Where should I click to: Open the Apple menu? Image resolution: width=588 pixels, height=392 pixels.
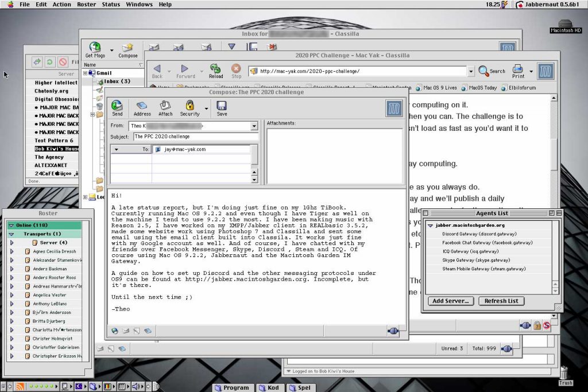coord(10,5)
